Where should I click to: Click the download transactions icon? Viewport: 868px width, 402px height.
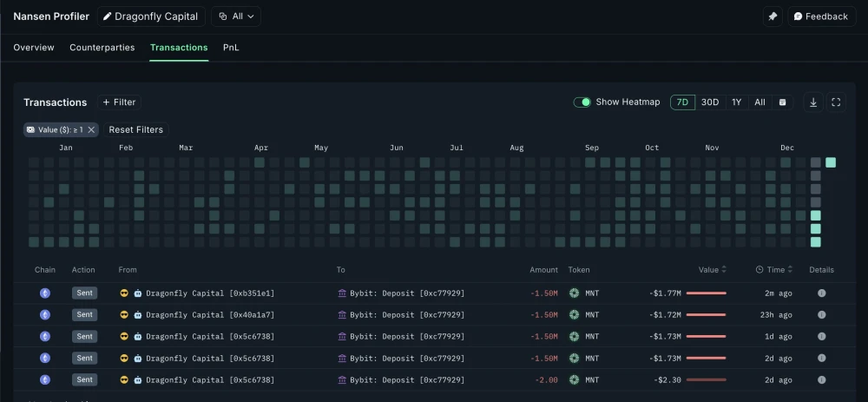(813, 102)
